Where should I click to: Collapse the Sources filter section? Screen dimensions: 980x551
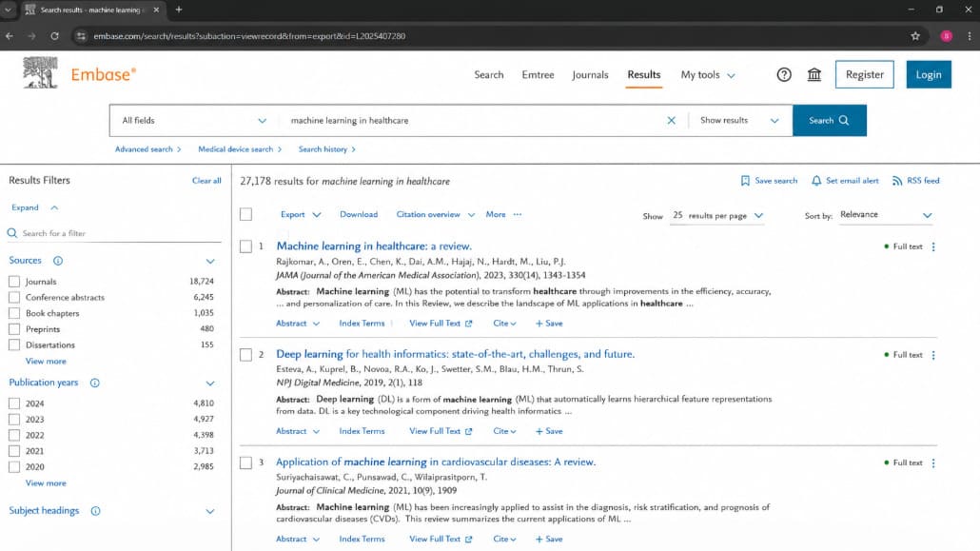[210, 261]
